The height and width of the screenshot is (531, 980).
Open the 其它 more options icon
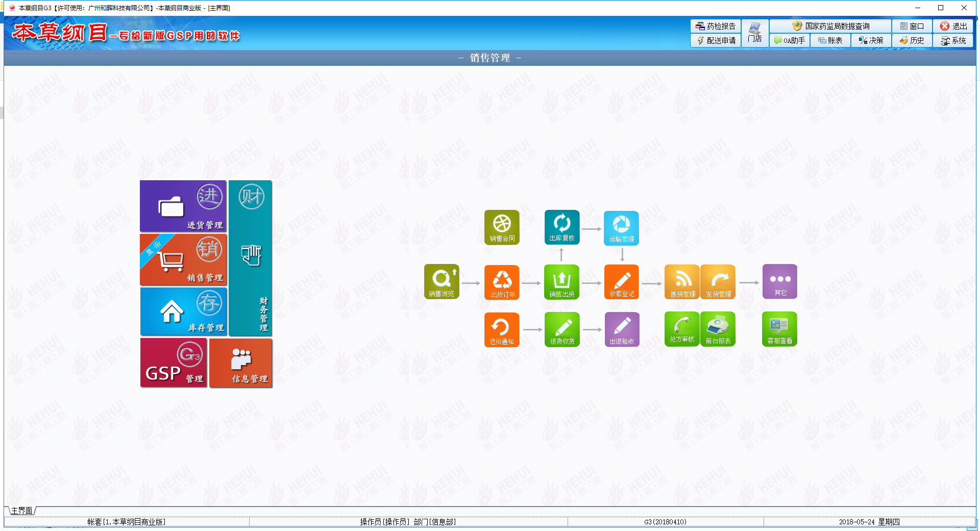(x=779, y=281)
